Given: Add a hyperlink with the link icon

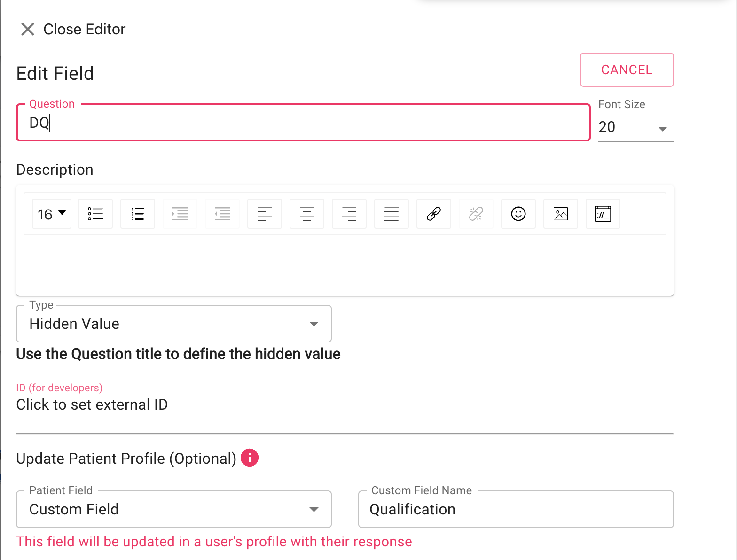Looking at the screenshot, I should [x=434, y=214].
